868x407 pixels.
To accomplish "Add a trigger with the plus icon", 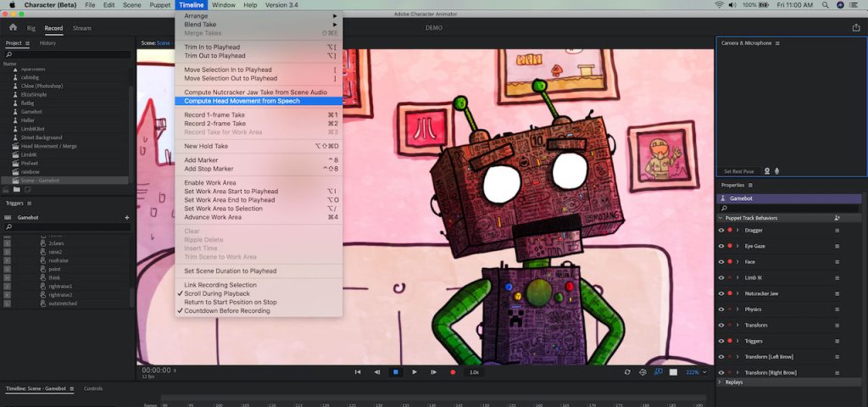I will click(127, 218).
